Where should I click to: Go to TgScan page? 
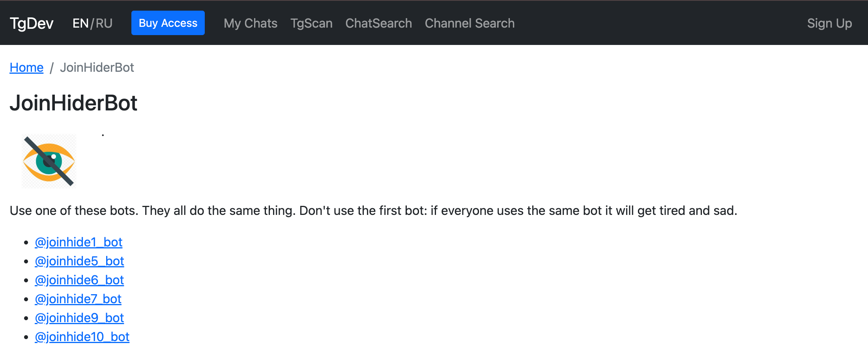click(x=311, y=23)
